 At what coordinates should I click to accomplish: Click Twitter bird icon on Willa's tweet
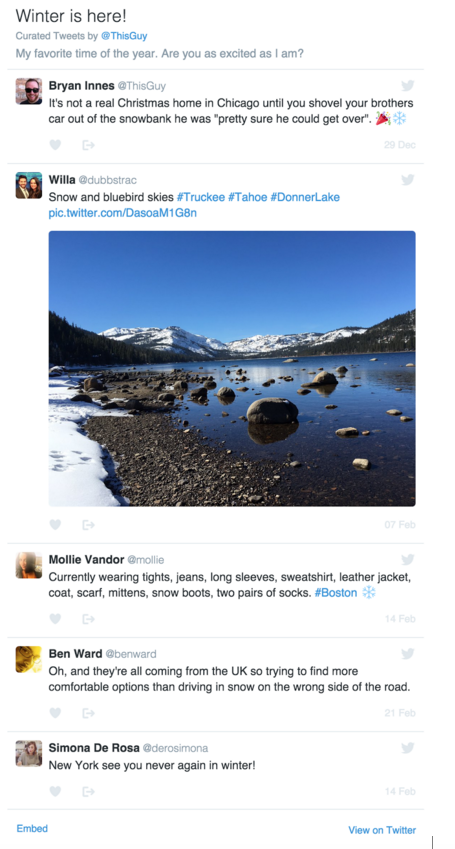(x=408, y=180)
